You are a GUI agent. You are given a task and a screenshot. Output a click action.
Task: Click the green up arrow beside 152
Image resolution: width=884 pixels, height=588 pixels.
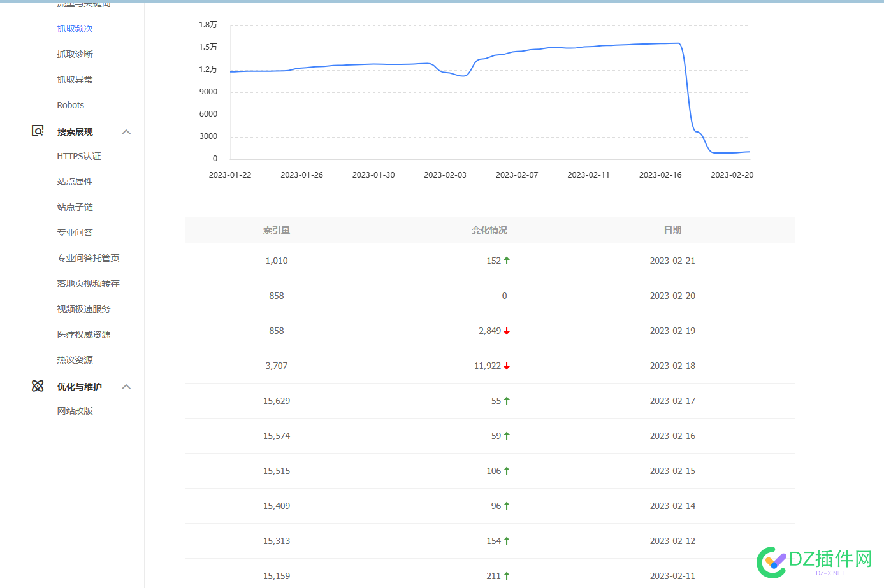point(507,261)
